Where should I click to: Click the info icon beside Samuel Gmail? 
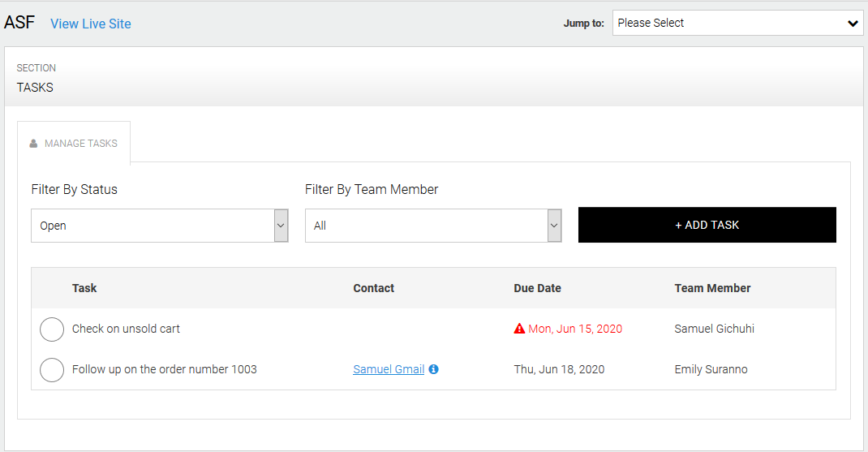coord(433,369)
